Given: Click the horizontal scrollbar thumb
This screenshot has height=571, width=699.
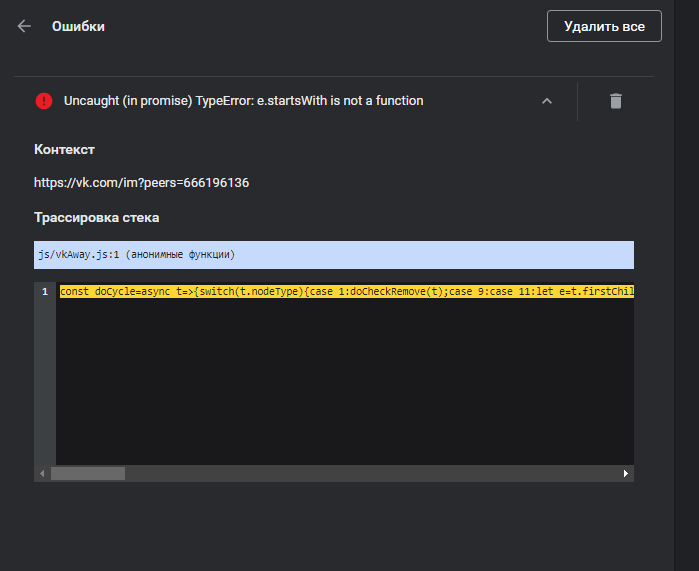Looking at the screenshot, I should pyautogui.click(x=88, y=473).
